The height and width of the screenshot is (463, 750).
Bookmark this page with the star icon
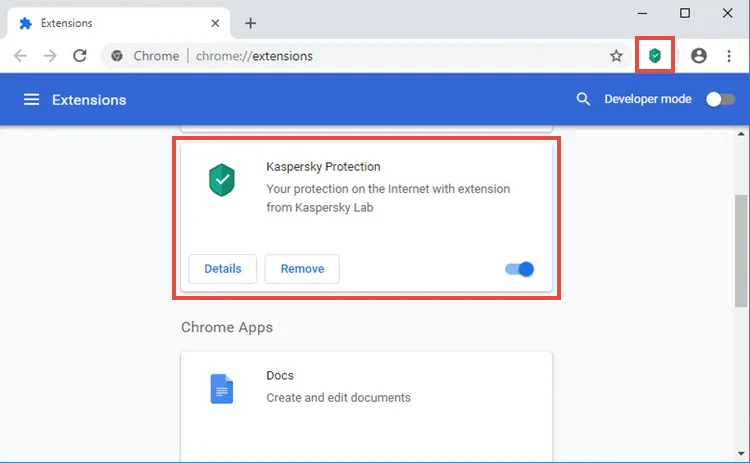pos(616,56)
